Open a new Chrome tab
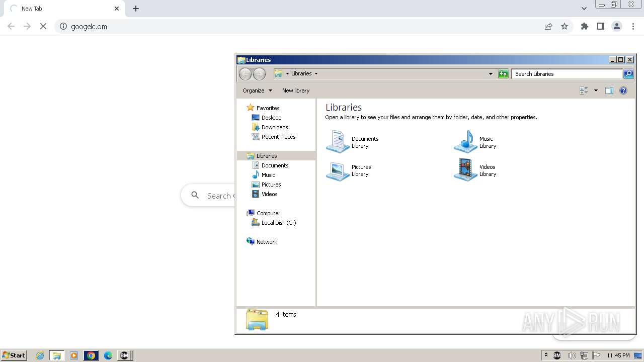The image size is (644, 362). tap(136, 9)
